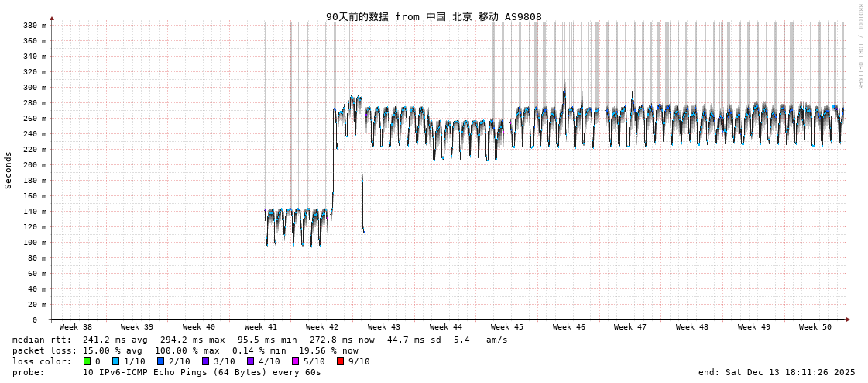Select the blue 2/10 loss color swatch

pyautogui.click(x=160, y=361)
